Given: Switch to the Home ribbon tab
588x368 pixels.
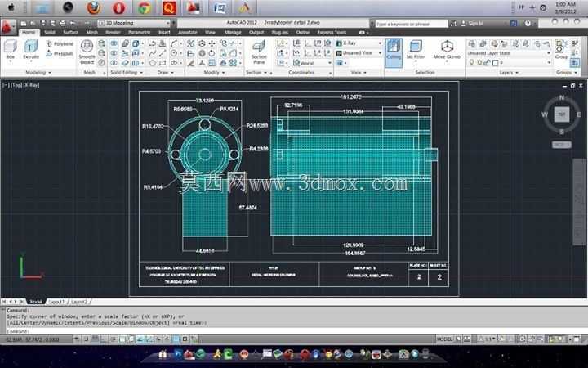Looking at the screenshot, I should point(29,32).
